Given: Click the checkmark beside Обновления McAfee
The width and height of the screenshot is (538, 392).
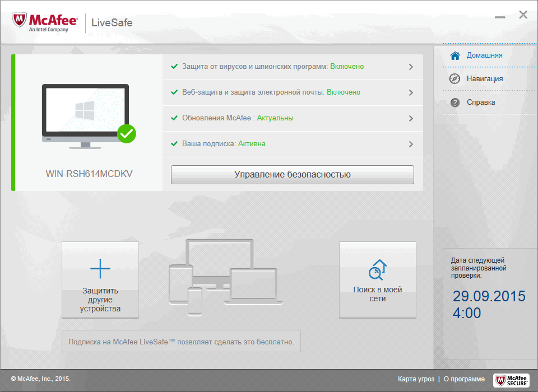Looking at the screenshot, I should pyautogui.click(x=174, y=118).
